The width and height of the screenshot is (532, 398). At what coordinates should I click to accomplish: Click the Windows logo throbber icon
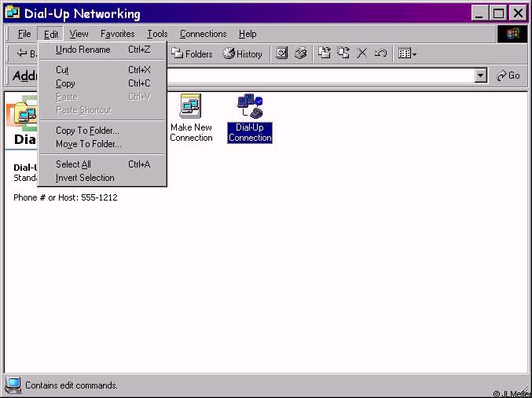[x=512, y=34]
